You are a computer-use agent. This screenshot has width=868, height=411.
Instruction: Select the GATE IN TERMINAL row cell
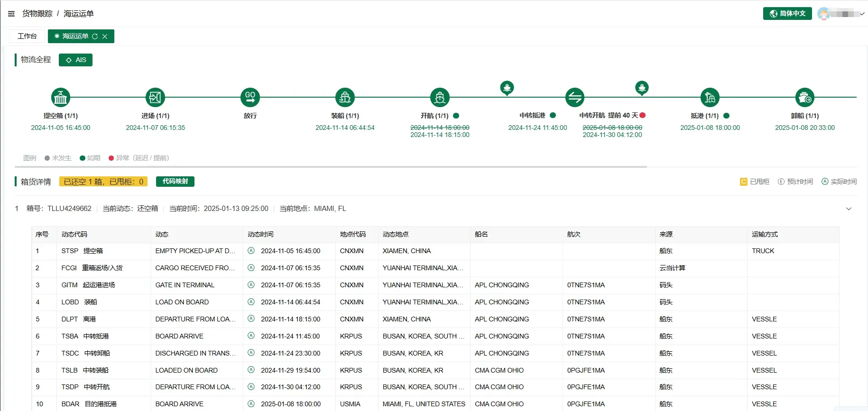tap(197, 285)
